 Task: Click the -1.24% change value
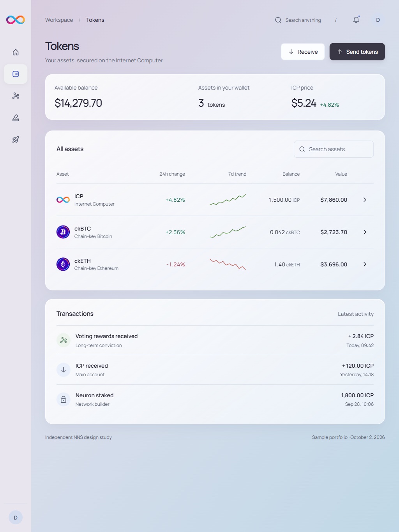176,264
